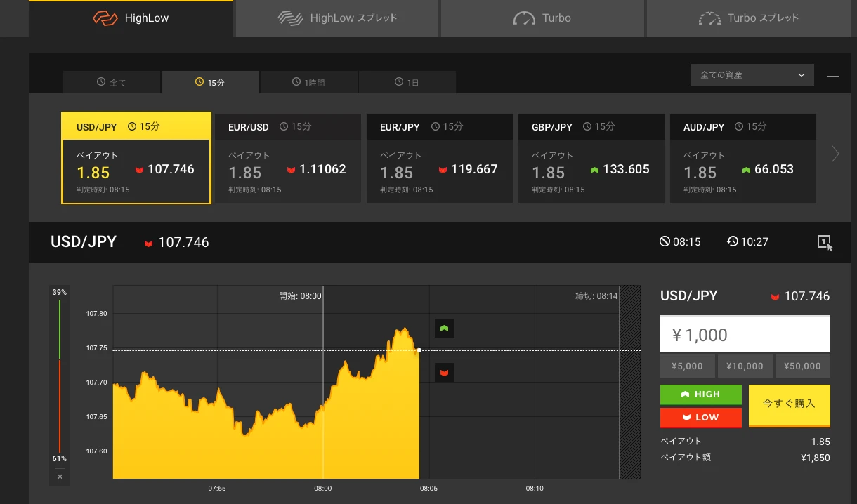
Task: Select the GBP/JPY asset card
Action: pos(591,159)
